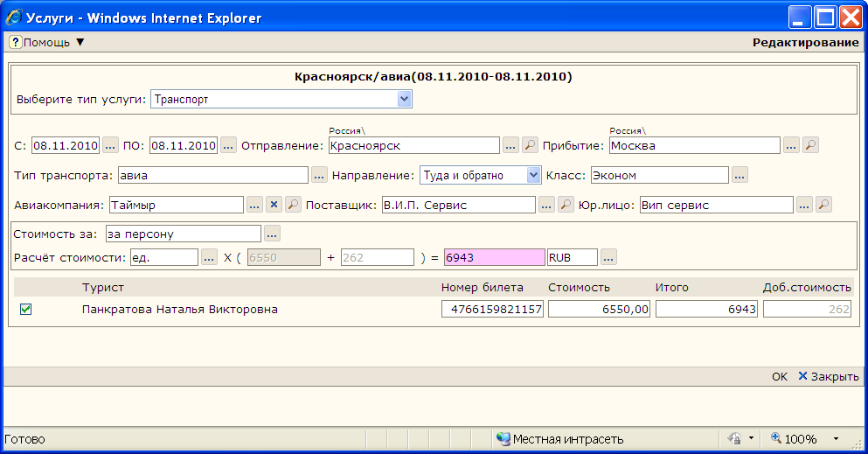Click the Авиакомпания field Таймыр
Image resolution: width=868 pixels, height=454 pixels.
(176, 205)
